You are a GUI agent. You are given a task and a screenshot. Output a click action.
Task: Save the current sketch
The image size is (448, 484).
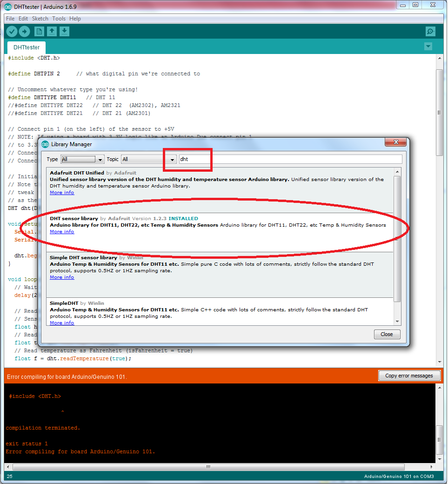tap(64, 31)
